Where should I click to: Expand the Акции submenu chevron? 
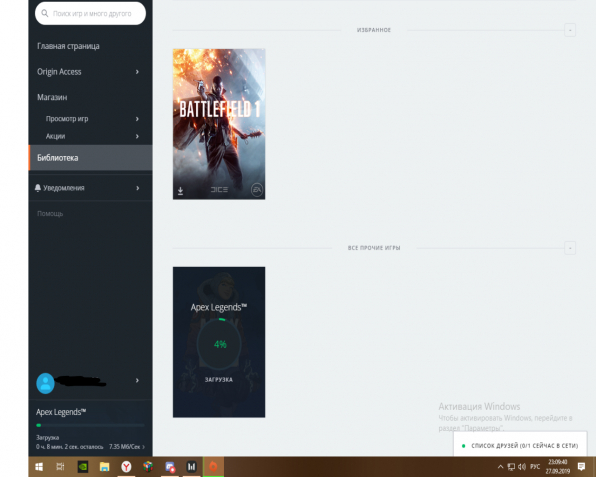coord(137,136)
